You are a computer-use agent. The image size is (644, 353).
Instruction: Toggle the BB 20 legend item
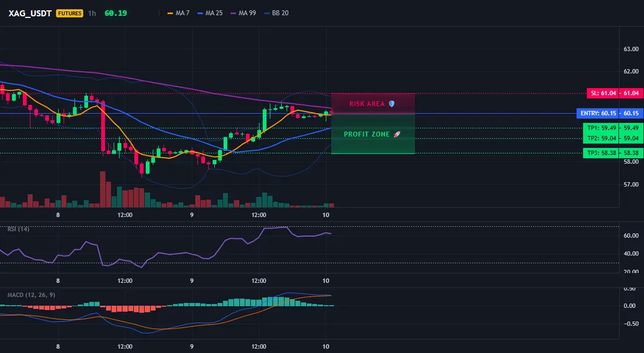point(276,13)
